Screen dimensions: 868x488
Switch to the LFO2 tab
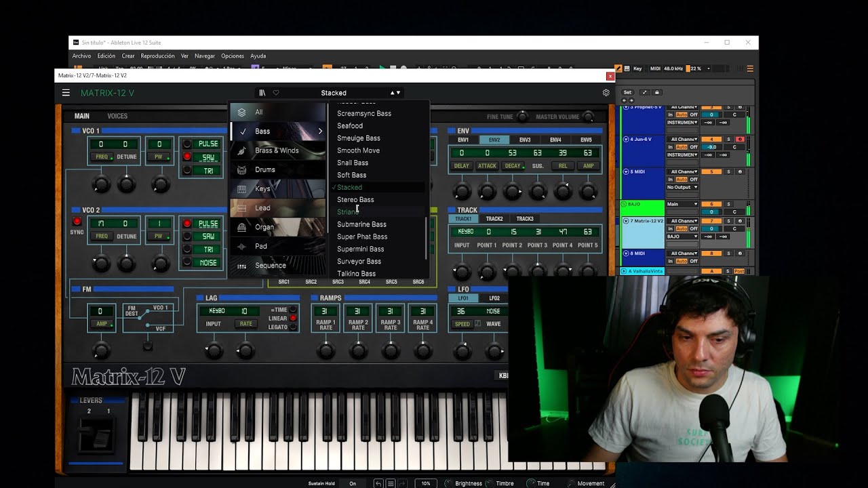point(494,298)
